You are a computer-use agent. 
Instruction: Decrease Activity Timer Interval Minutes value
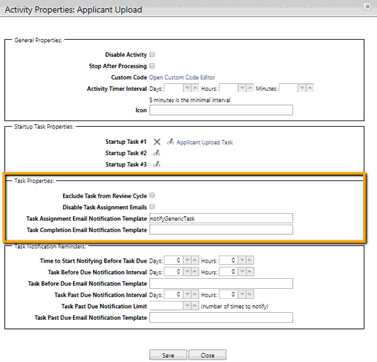302,88
